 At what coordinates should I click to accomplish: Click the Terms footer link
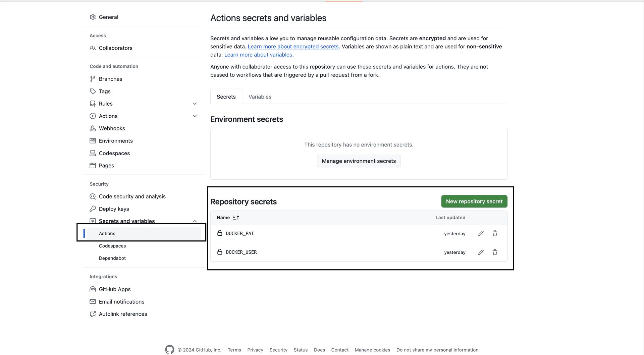[x=234, y=350]
